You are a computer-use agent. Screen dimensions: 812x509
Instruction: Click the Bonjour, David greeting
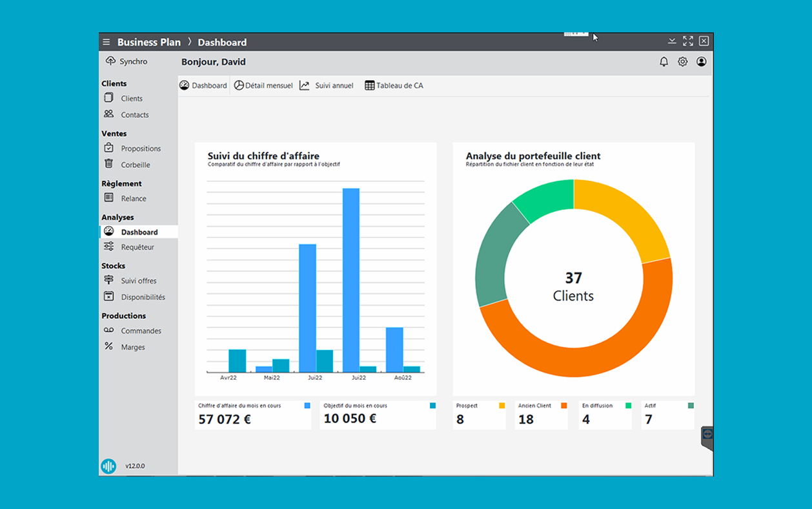coord(214,62)
